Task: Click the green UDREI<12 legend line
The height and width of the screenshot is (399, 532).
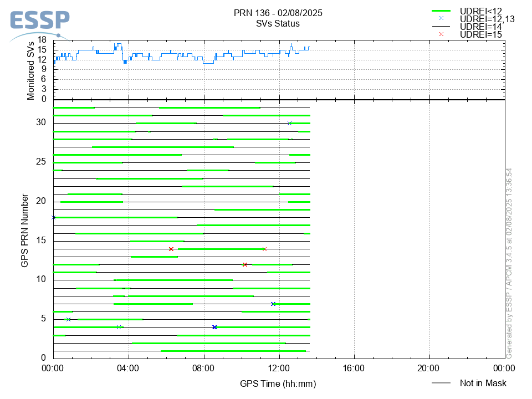Action: pyautogui.click(x=441, y=11)
